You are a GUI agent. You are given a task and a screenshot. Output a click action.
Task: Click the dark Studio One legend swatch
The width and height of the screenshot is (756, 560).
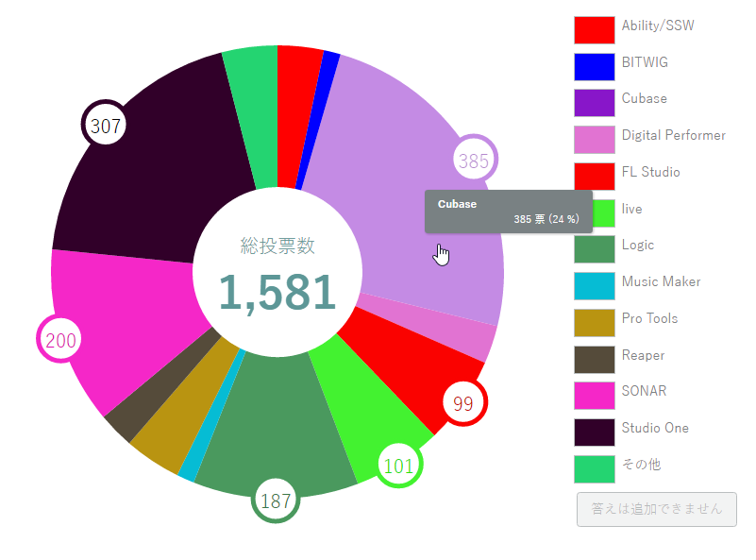click(594, 433)
